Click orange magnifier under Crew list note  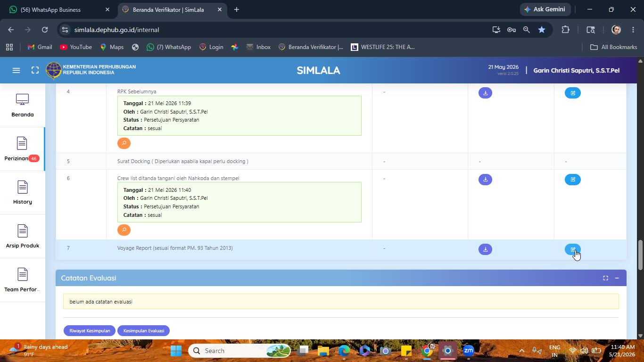124,230
